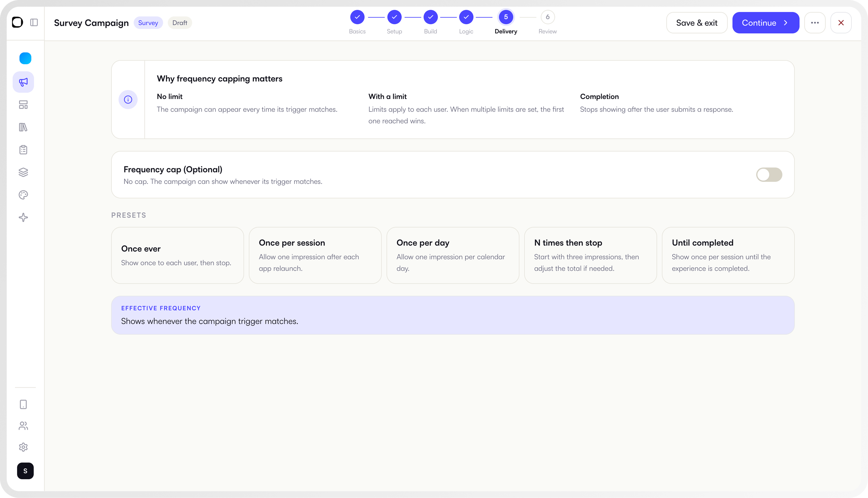Click the layout templates icon in sidebar
This screenshot has width=868, height=498.
[x=23, y=105]
